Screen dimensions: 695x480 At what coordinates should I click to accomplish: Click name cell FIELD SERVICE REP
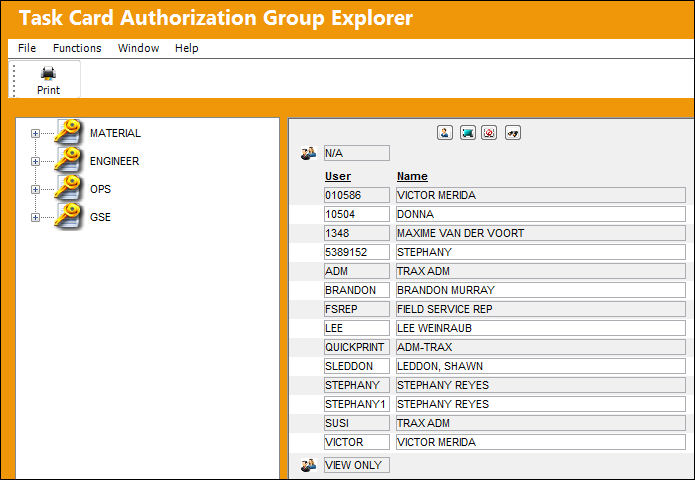[x=541, y=309]
